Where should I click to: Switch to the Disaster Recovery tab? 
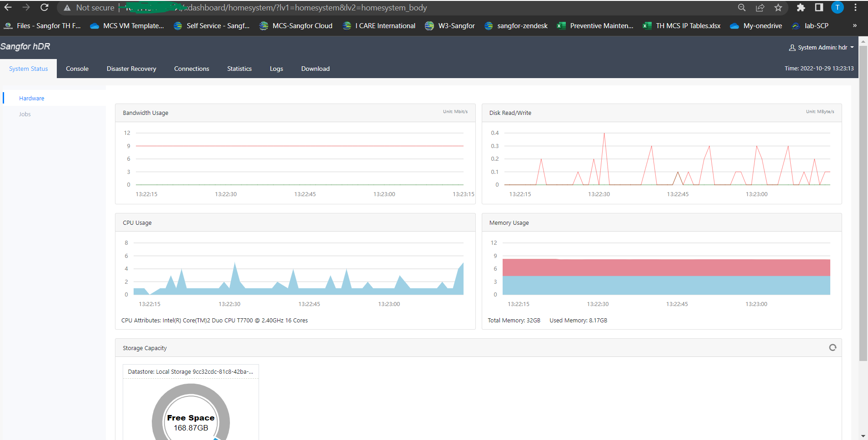pyautogui.click(x=131, y=69)
